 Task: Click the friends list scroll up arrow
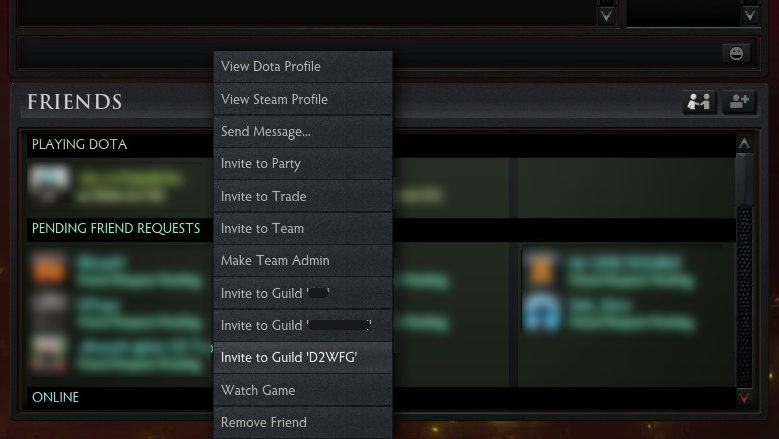click(744, 144)
